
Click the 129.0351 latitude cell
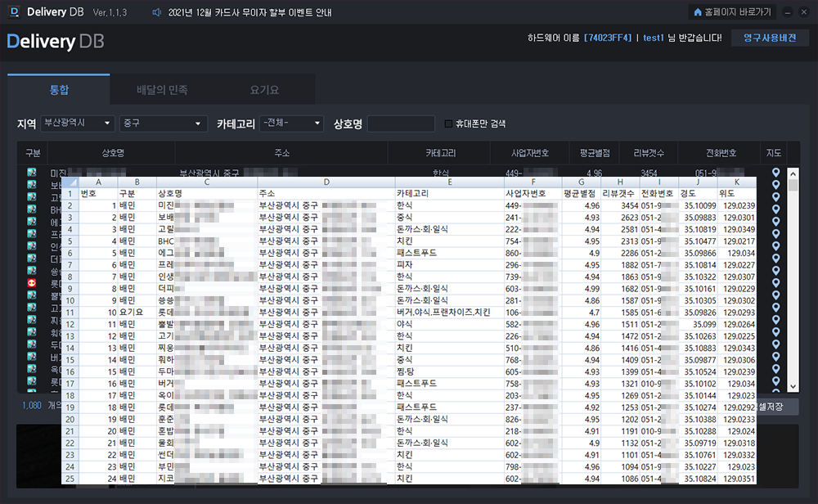[739, 479]
